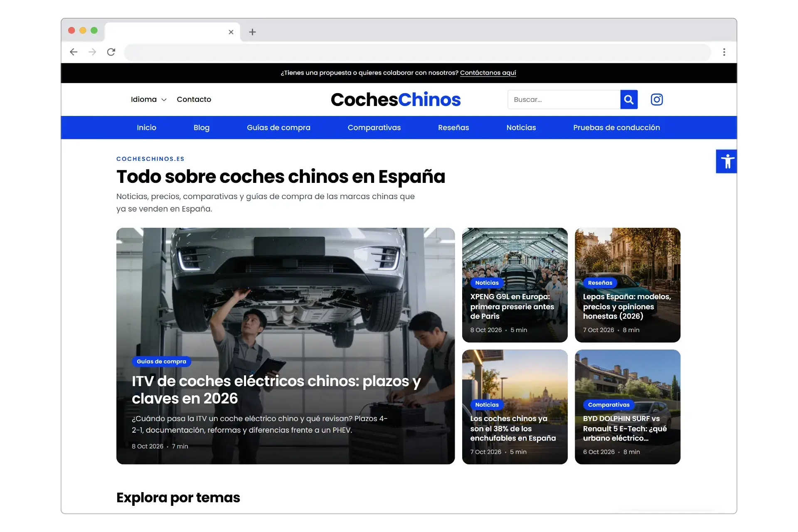Open the accessibility widget icon
This screenshot has height=532, width=798.
pos(727,161)
